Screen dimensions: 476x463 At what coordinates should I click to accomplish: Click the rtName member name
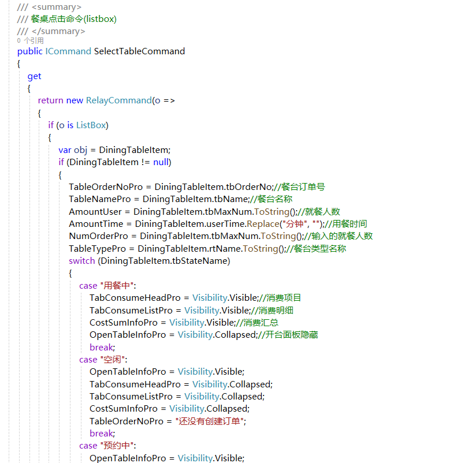pos(225,249)
